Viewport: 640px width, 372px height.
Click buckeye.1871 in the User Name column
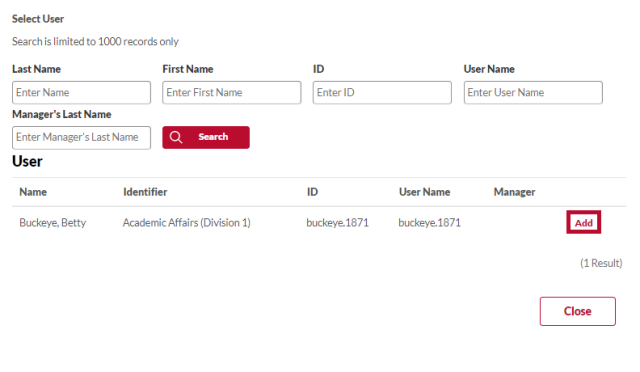tap(429, 223)
